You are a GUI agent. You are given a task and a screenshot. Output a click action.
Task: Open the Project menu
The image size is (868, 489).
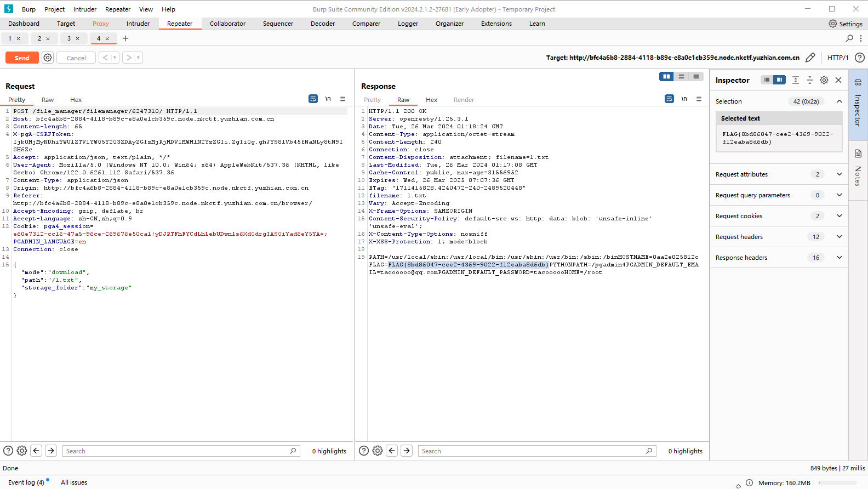tap(54, 9)
